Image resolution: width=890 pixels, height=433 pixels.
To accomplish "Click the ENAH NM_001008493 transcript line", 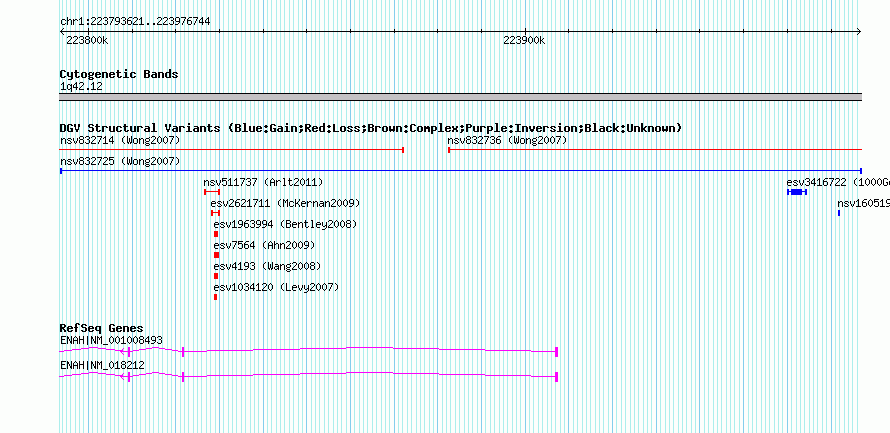I will (309, 351).
